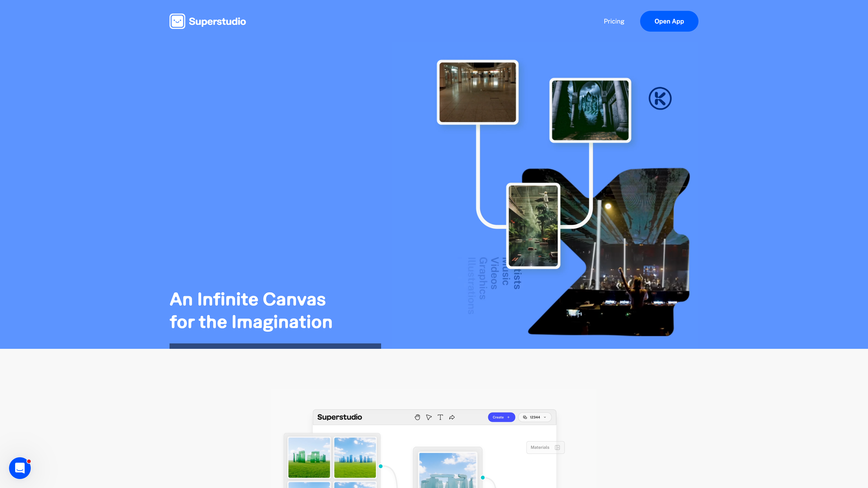The height and width of the screenshot is (488, 868).
Task: Click the flooded jungle interior image
Action: point(533,226)
